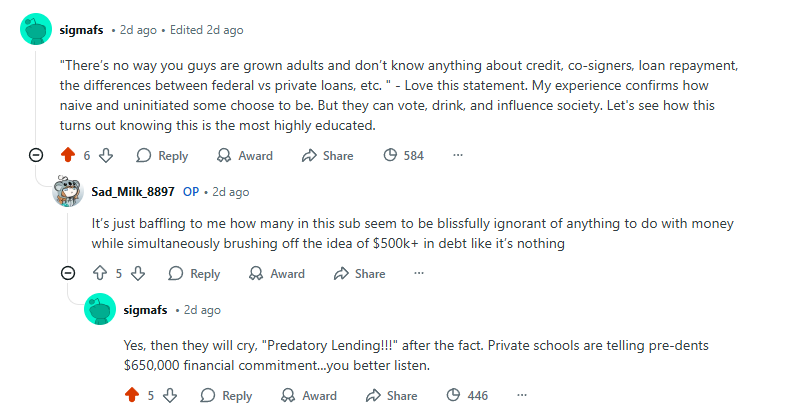Give an Award to the top comment
This screenshot has height=406, width=800.
click(245, 155)
